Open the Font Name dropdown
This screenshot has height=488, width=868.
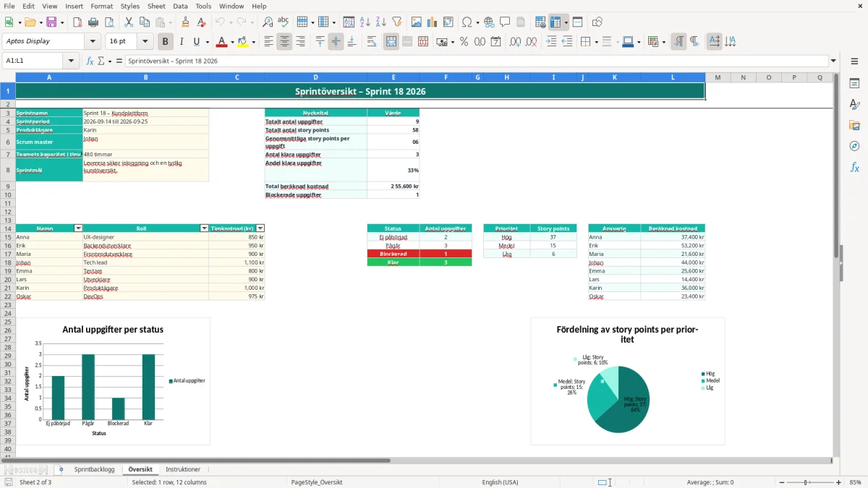coord(93,42)
